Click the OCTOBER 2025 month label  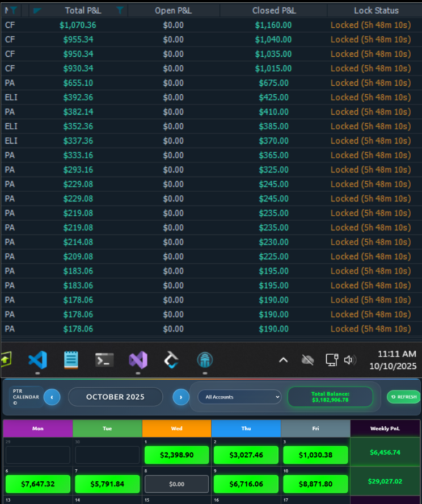tap(115, 397)
